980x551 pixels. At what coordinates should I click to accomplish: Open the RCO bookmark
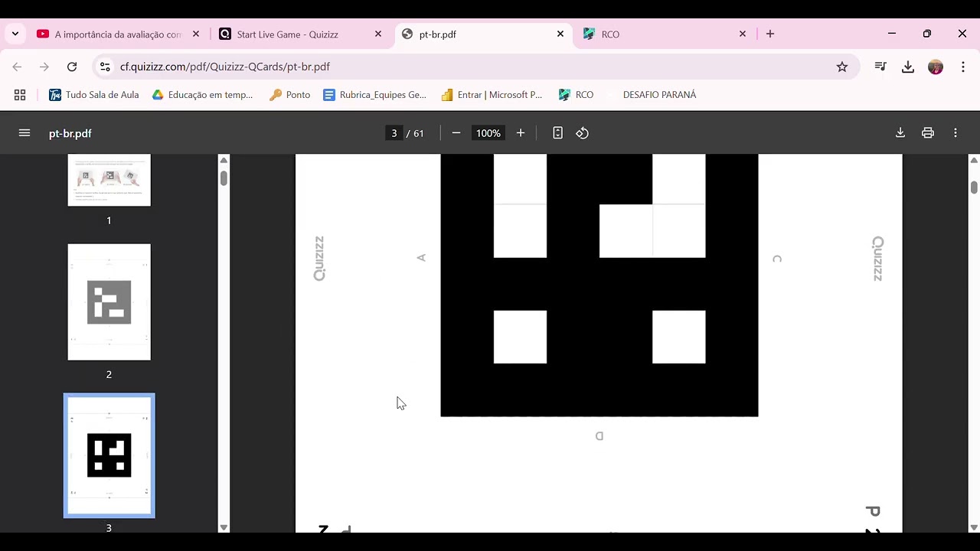point(576,95)
